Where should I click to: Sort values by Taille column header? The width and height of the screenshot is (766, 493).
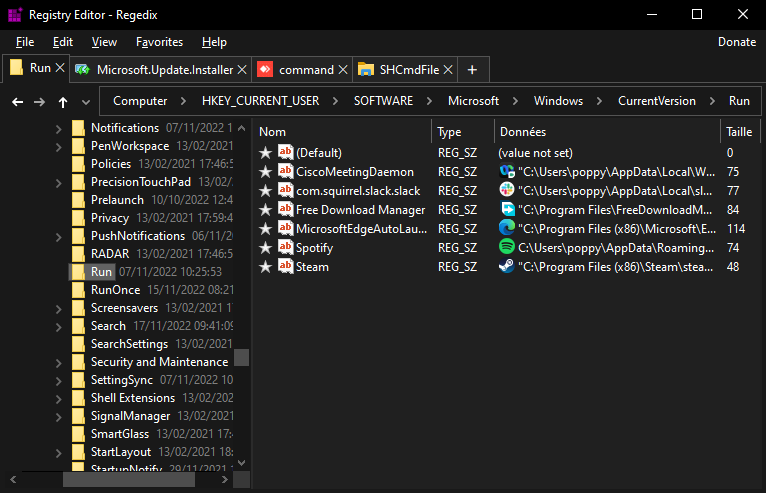[739, 132]
